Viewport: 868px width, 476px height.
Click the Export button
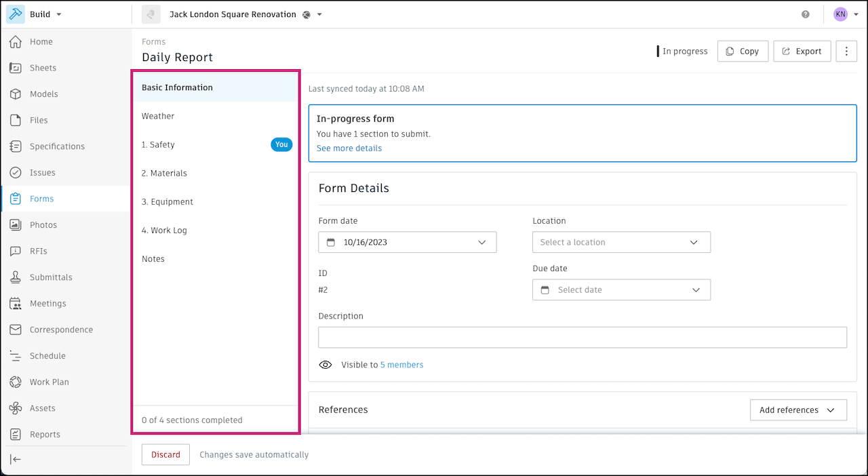click(802, 52)
